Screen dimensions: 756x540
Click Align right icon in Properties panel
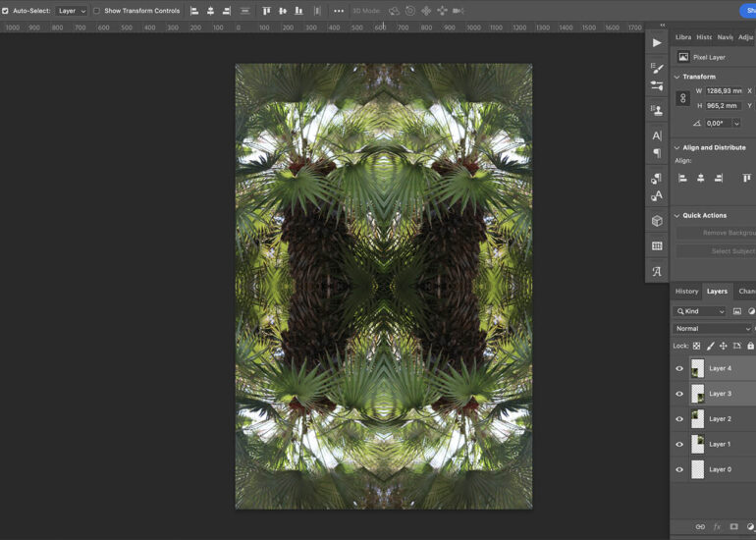coord(719,179)
